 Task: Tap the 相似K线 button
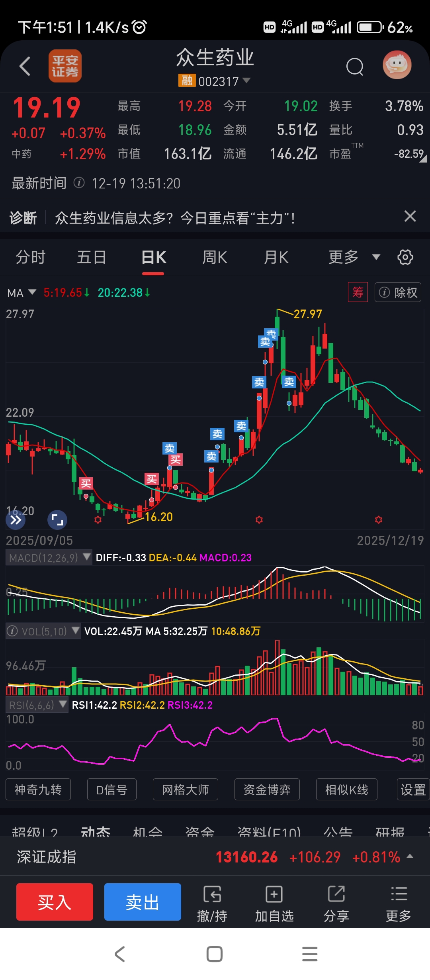click(x=347, y=790)
